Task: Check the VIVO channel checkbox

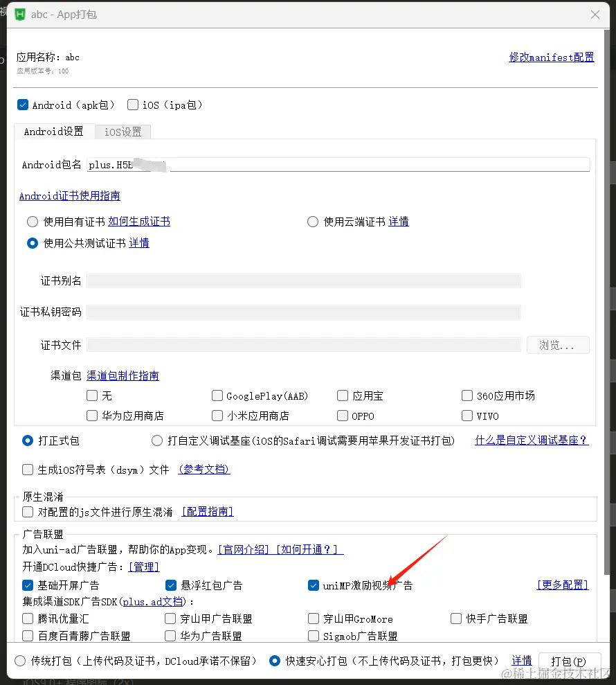Action: point(467,416)
